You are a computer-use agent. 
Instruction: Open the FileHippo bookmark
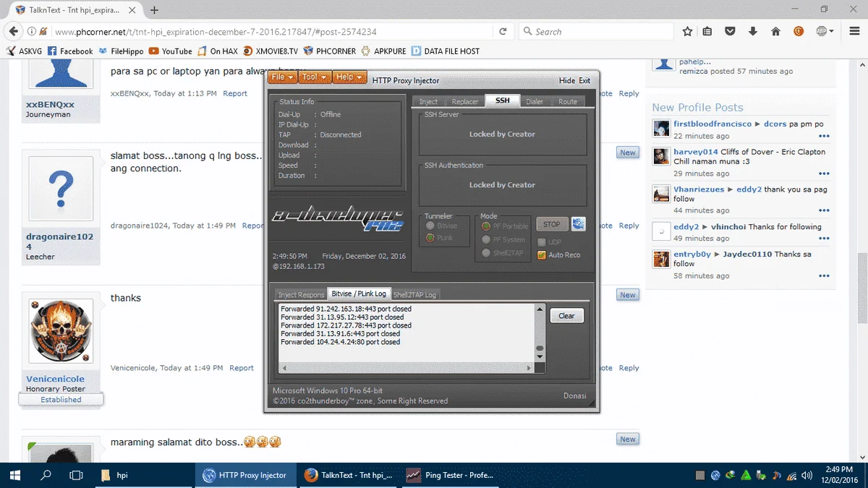coord(121,51)
